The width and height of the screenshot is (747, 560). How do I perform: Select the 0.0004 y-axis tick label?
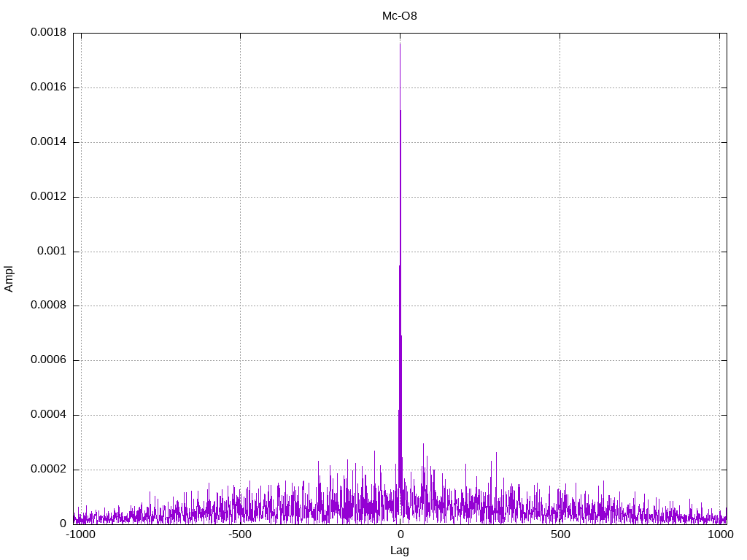[48, 415]
